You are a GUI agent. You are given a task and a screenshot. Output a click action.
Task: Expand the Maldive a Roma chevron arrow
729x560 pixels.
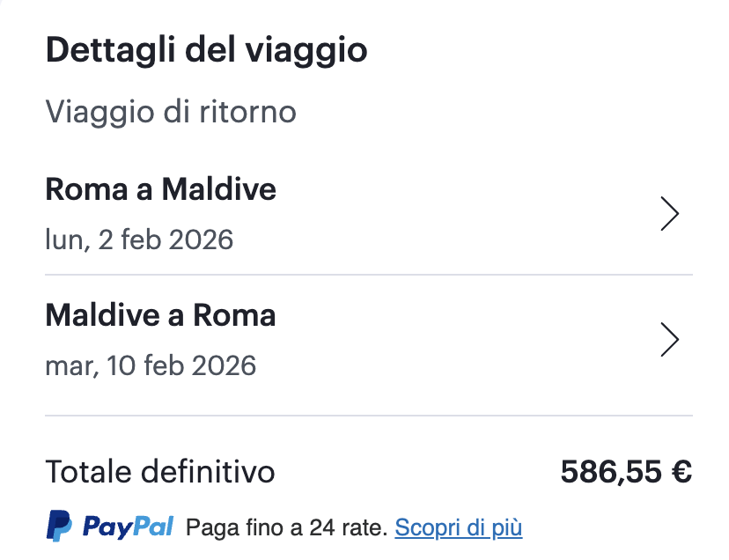click(x=670, y=340)
